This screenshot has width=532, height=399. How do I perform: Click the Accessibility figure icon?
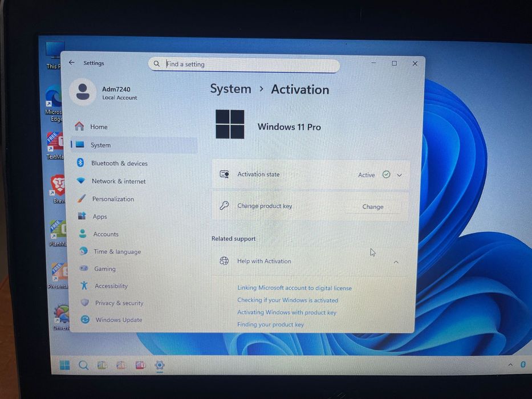tap(84, 286)
